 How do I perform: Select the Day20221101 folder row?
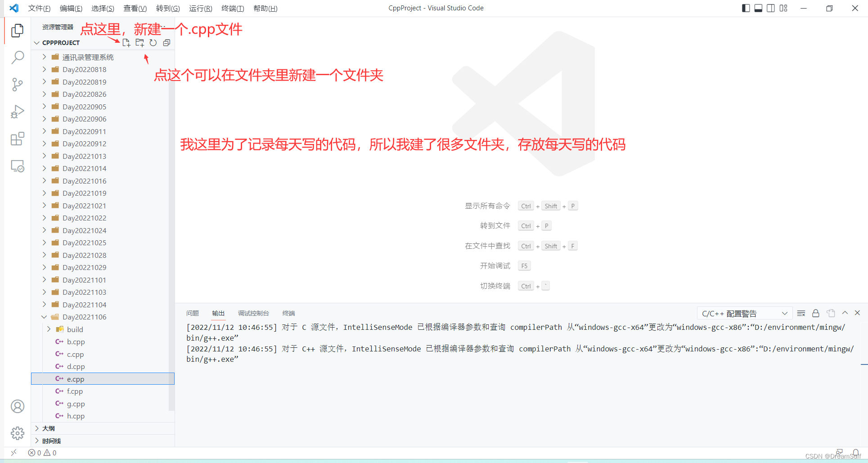103,280
